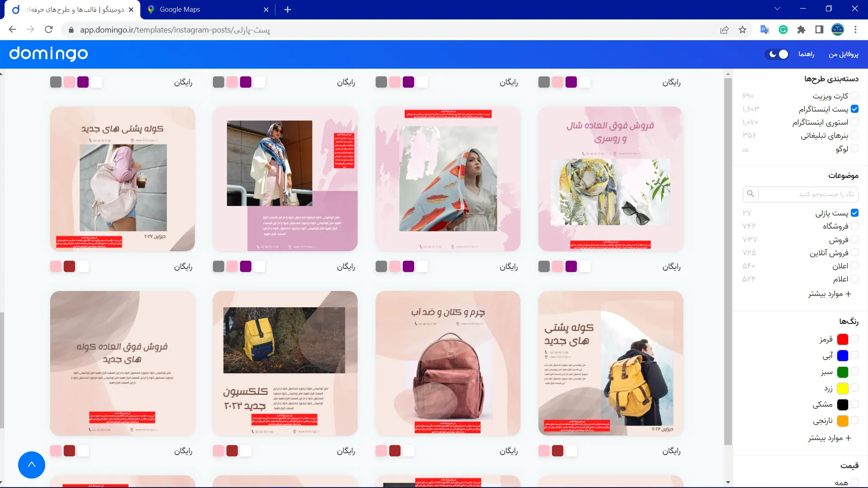868x488 pixels.
Task: Select the yellow زرد color filter
Action: [854, 388]
